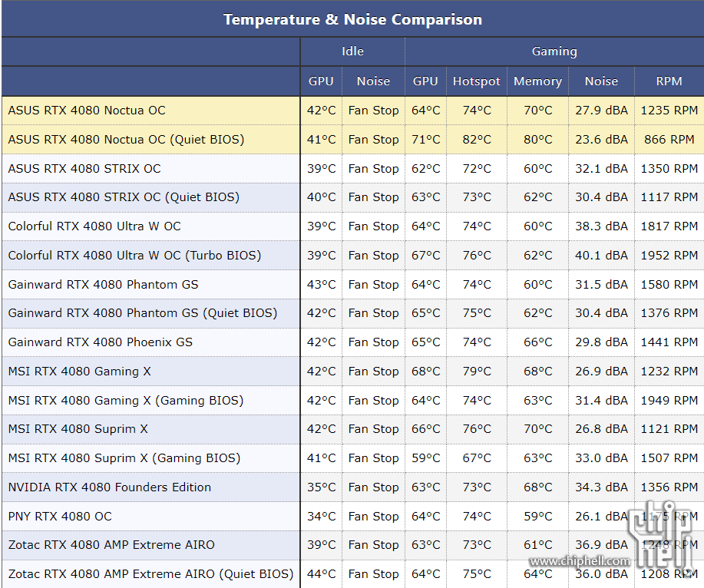Select 'MSI RTX 4080 Gaming X (Gaming BIOS)'
The height and width of the screenshot is (588, 704).
pos(126,401)
